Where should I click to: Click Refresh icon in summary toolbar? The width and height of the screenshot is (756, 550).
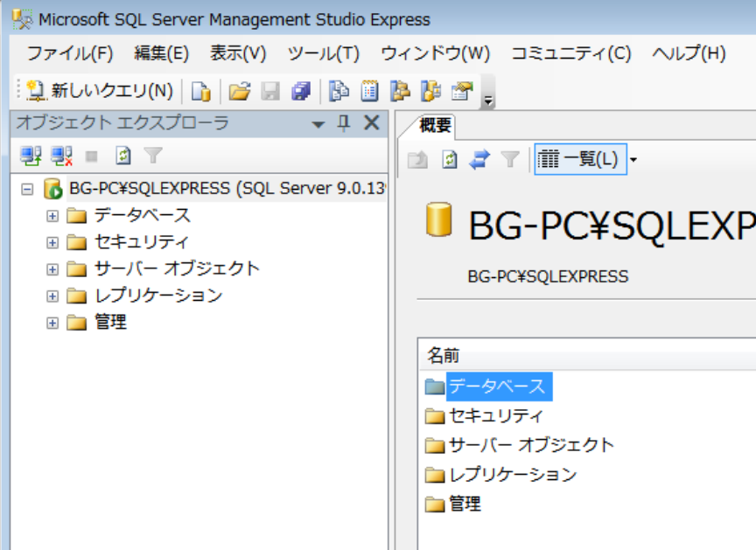tap(450, 159)
